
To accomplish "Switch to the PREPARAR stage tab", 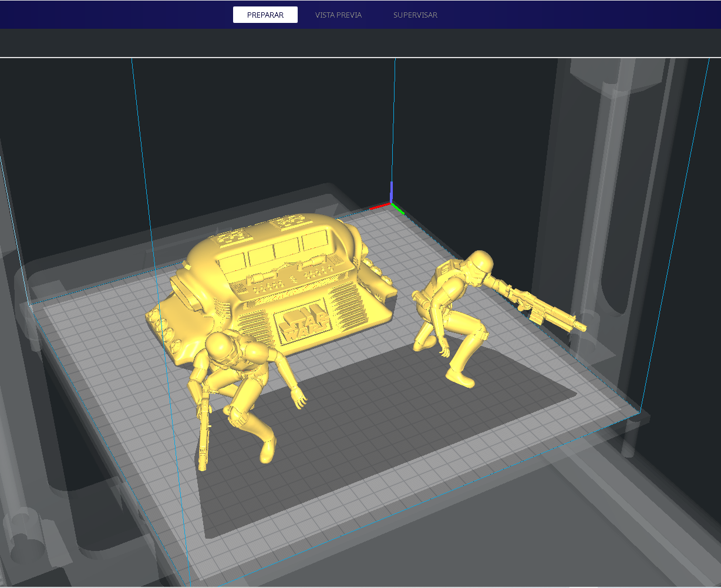I will [265, 15].
